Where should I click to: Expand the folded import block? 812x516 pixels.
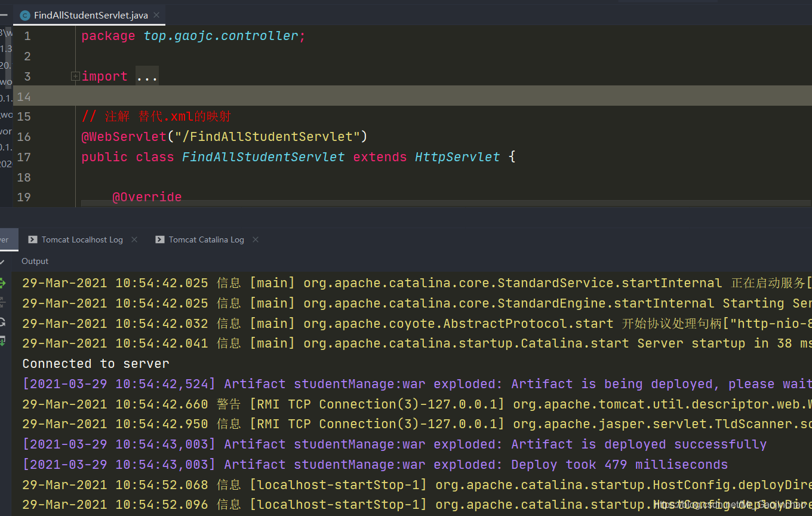coord(75,76)
